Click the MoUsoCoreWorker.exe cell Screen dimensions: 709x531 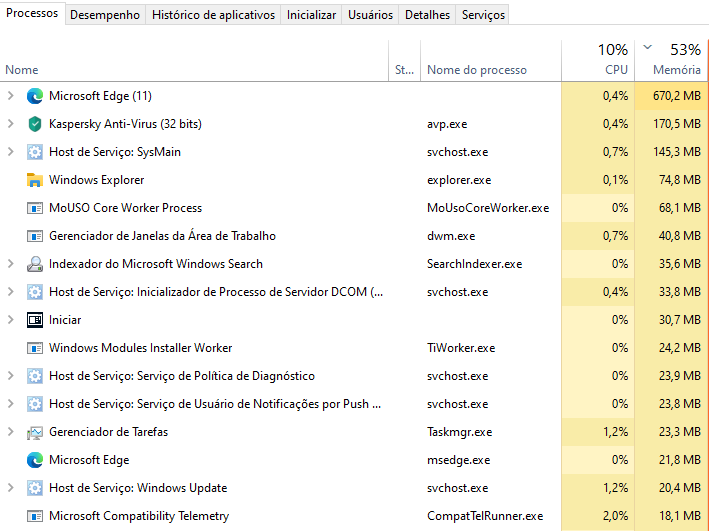coord(488,208)
